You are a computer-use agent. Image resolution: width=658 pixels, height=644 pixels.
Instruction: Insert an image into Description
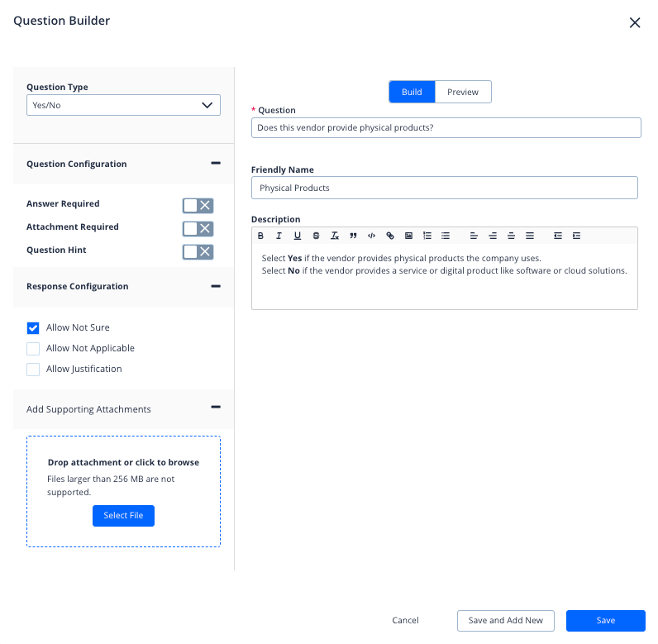tap(408, 236)
